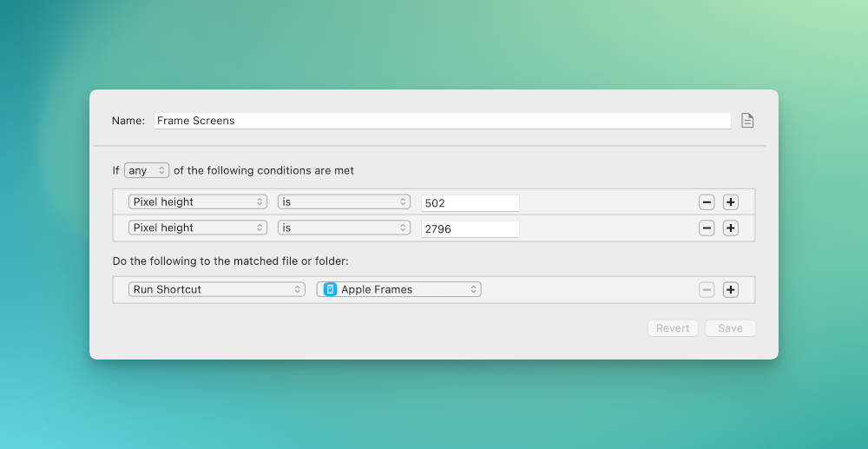Viewport: 868px width, 449px height.
Task: Open Pixel height dropdown in 2796 row
Action: (198, 228)
